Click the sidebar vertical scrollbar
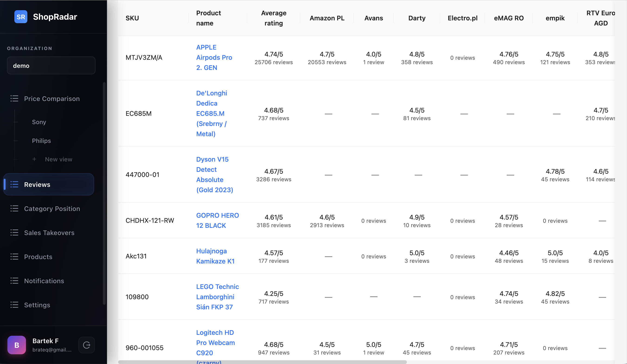Screen dimensions: 627x364 point(104,193)
